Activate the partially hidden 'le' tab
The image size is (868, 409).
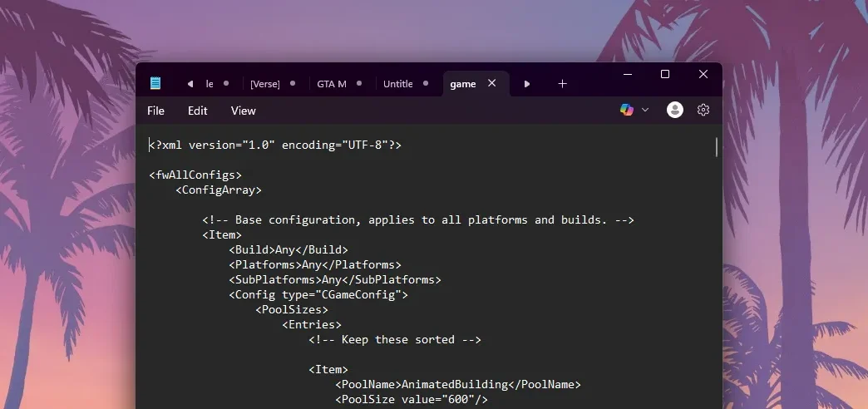(210, 84)
